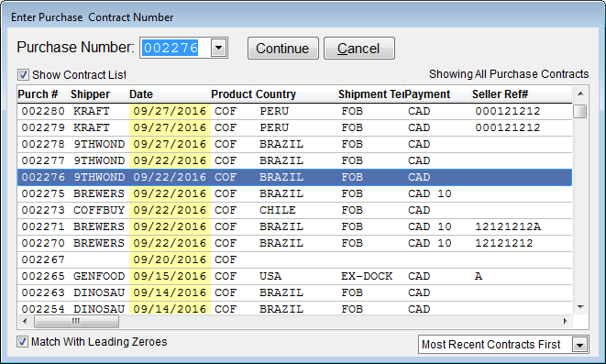Open the Purchase Number dropdown arrow
Image resolution: width=606 pixels, height=364 pixels.
tap(219, 48)
